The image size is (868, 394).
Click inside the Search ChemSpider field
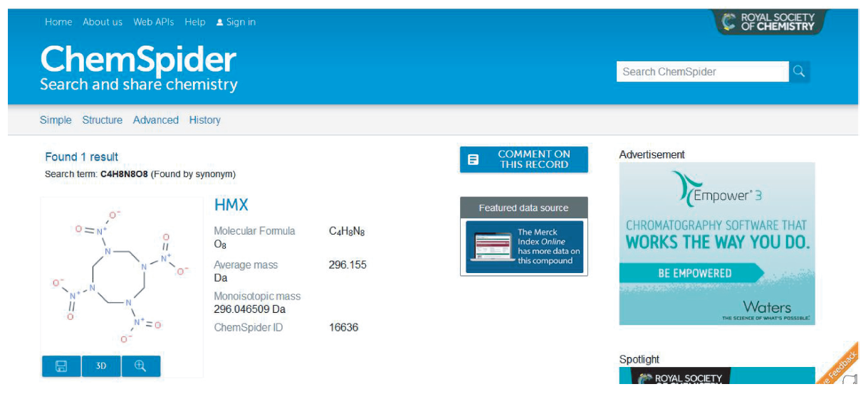click(702, 71)
